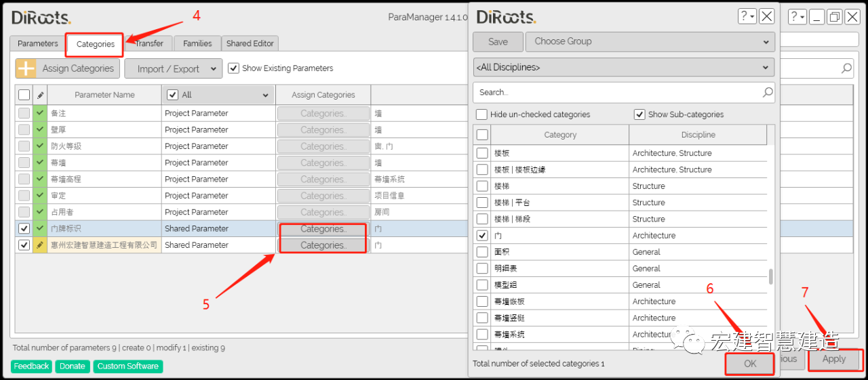The height and width of the screenshot is (380, 868).
Task: Check the 面积 category checkbox
Action: [482, 252]
